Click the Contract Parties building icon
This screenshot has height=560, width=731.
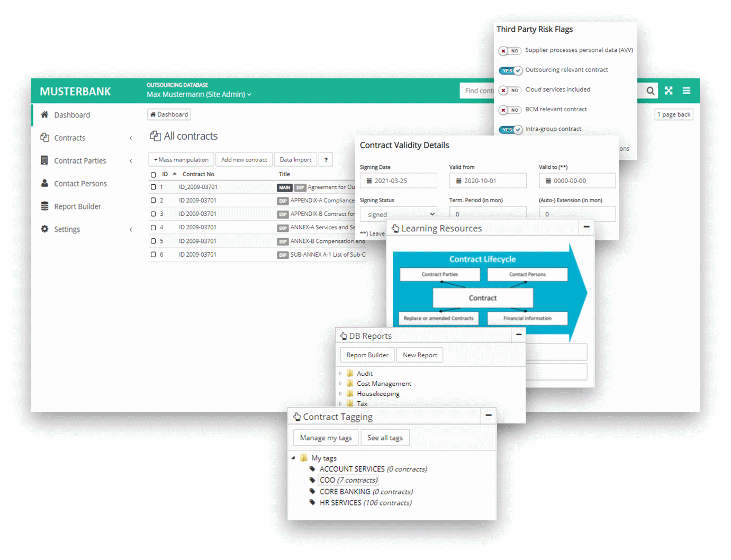(44, 160)
